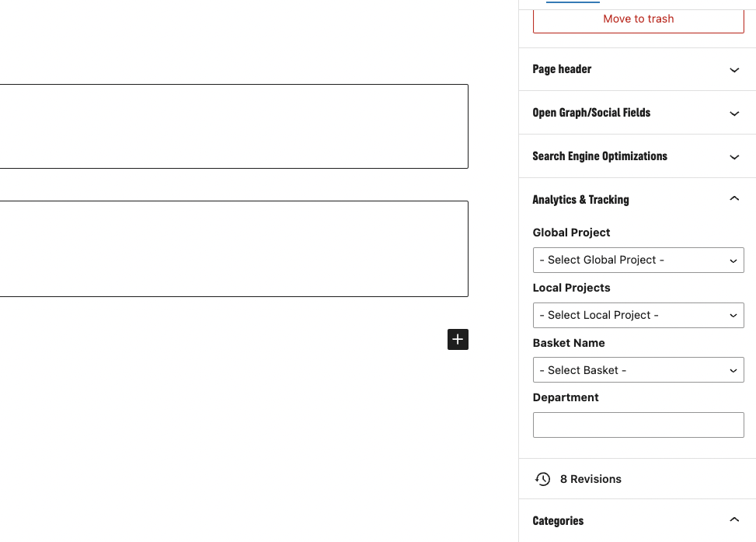Viewport: 756px width, 542px height.
Task: Open the 8 Revisions link
Action: 591,479
